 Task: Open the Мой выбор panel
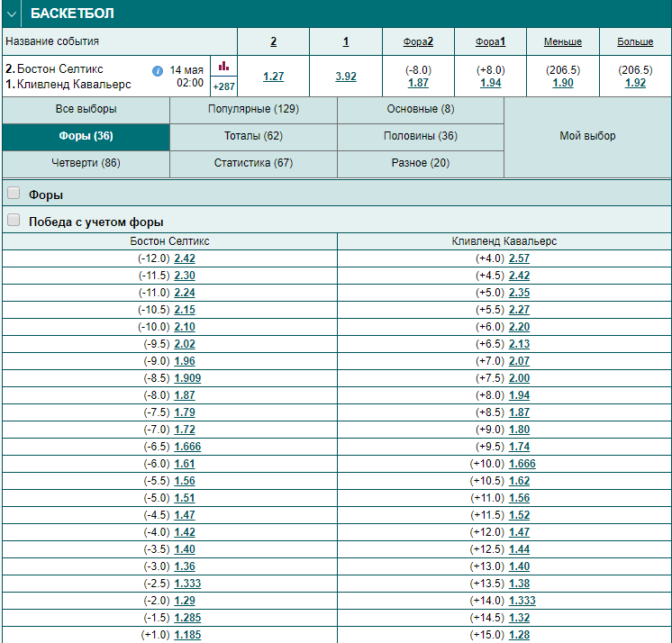587,136
